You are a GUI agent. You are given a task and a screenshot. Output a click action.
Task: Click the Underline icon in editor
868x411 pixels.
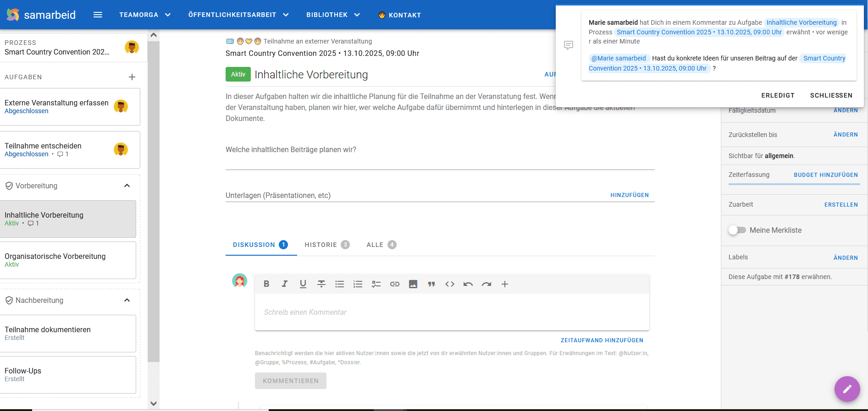click(303, 284)
